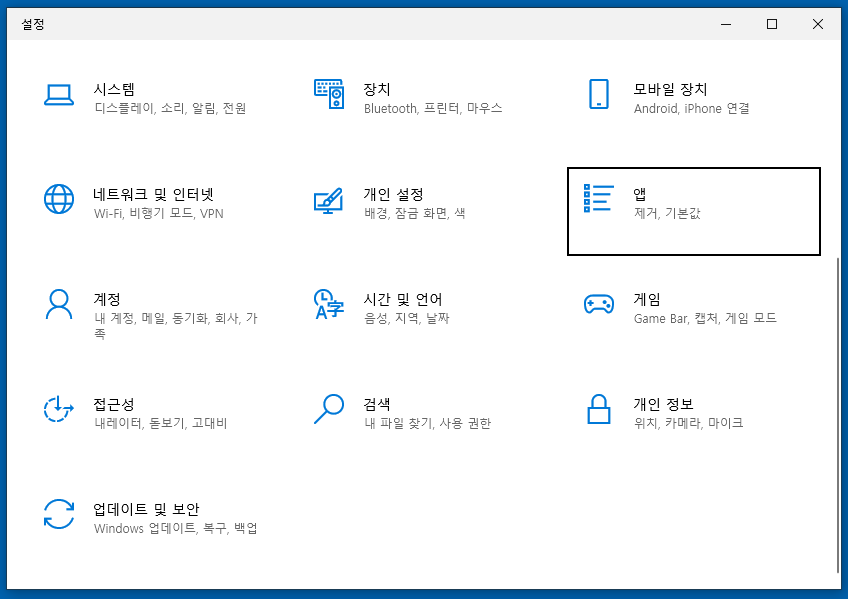Open the 게임 controller icon
Viewport: 848px width, 599px height.
click(x=599, y=304)
